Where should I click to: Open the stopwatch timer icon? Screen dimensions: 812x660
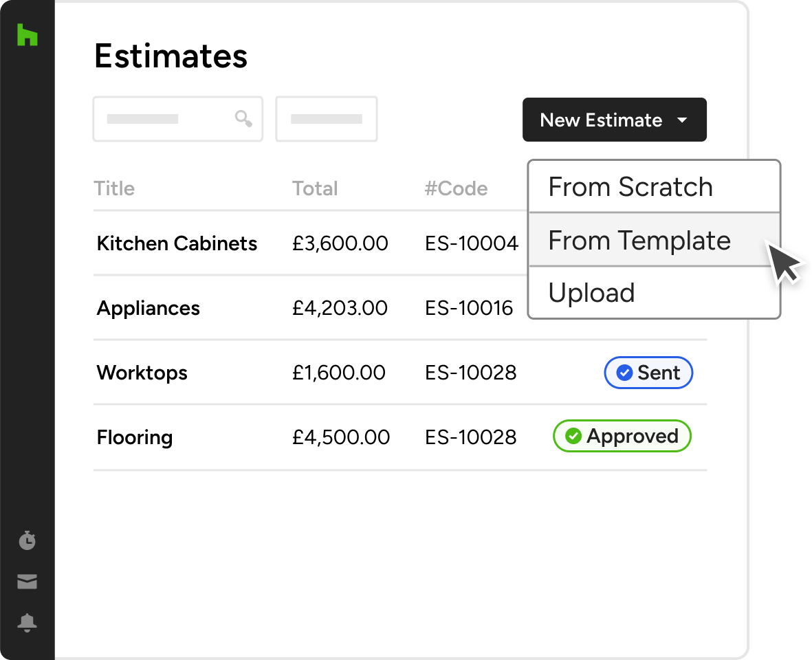click(x=27, y=540)
